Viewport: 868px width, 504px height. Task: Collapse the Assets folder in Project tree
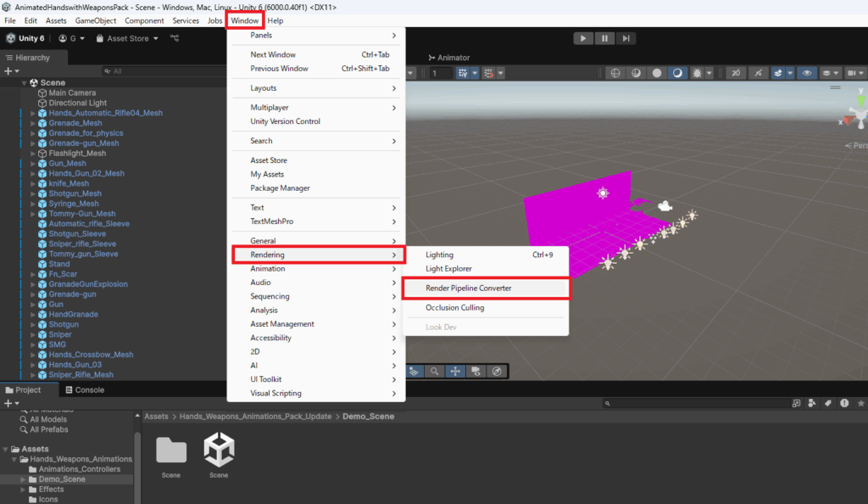tap(6, 449)
